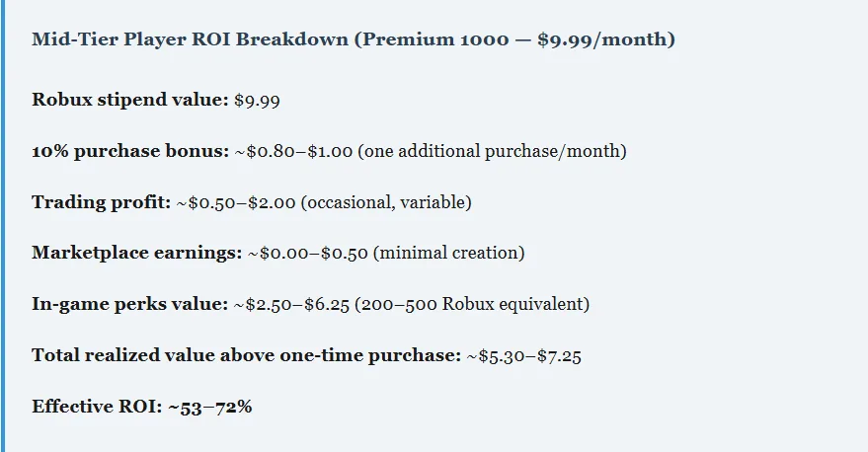
Task: Click the "~$0.00–$0.50" marketplace range
Action: 307,254
